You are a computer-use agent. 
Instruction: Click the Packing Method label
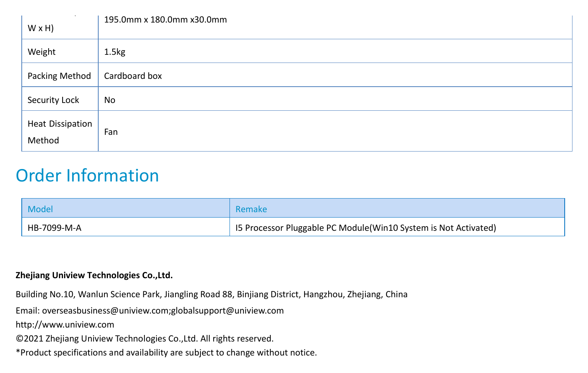point(59,76)
